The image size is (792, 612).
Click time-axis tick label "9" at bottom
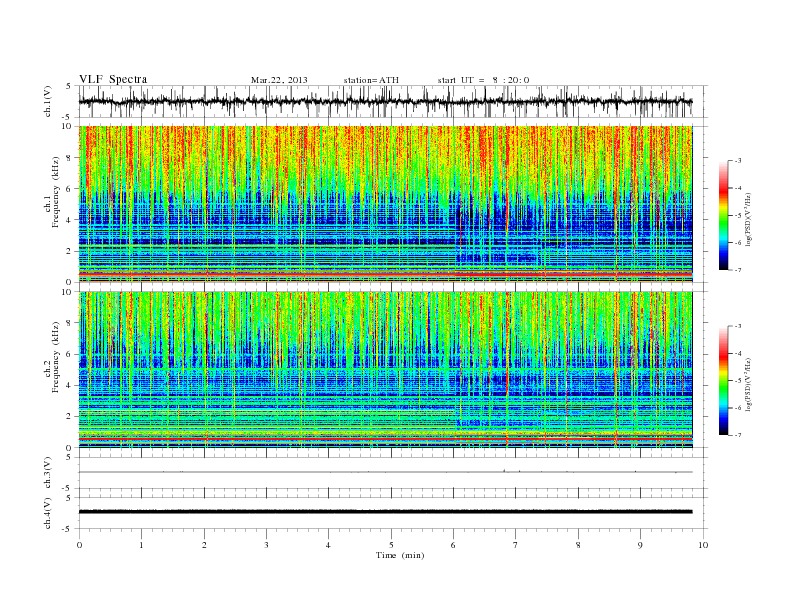[x=640, y=545]
